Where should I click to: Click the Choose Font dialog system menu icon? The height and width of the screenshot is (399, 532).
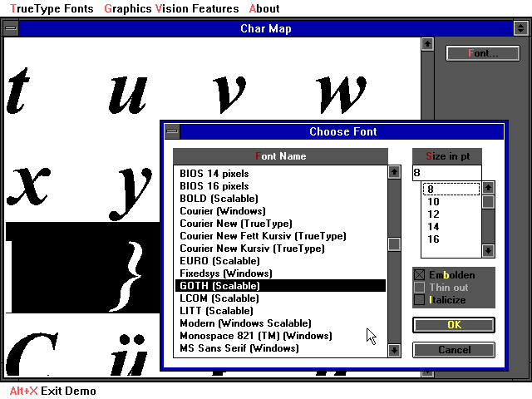pyautogui.click(x=171, y=131)
